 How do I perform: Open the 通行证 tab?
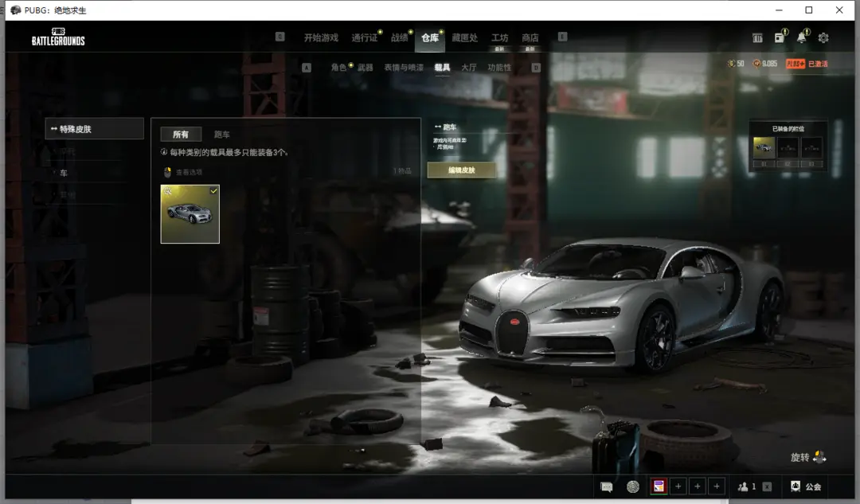pos(364,37)
